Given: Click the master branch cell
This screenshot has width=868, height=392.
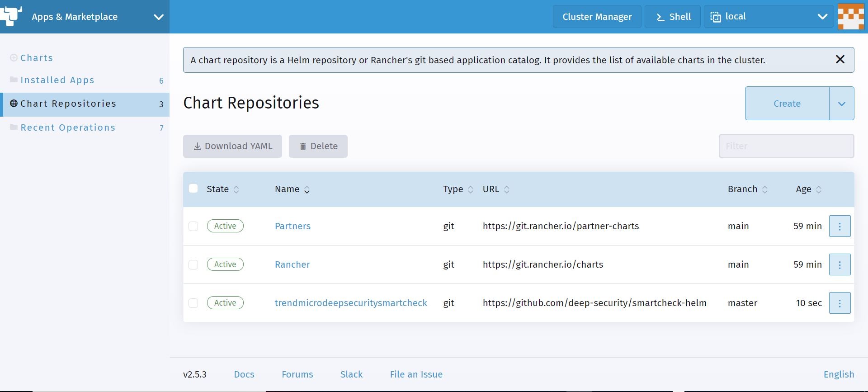Looking at the screenshot, I should [742, 303].
